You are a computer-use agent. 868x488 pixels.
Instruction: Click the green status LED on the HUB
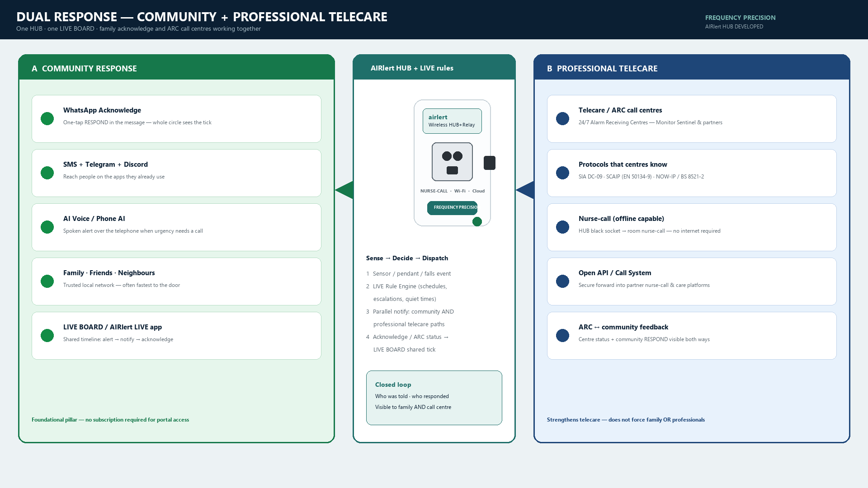point(477,221)
